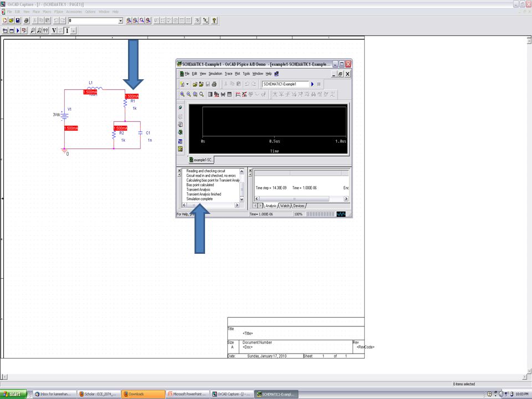This screenshot has width=532, height=399.
Task: Click the down arrow of PSpice output log scrollbar
Action: (242, 199)
